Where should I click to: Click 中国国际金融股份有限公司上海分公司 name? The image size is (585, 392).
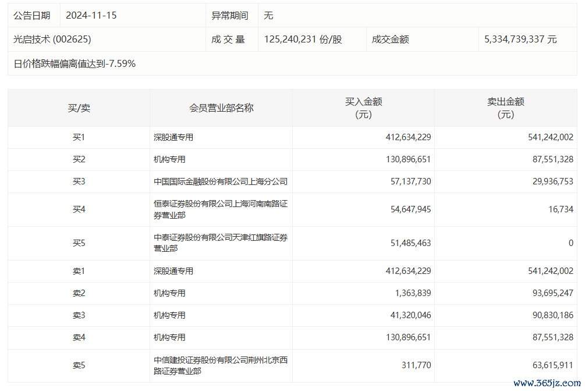coord(221,181)
